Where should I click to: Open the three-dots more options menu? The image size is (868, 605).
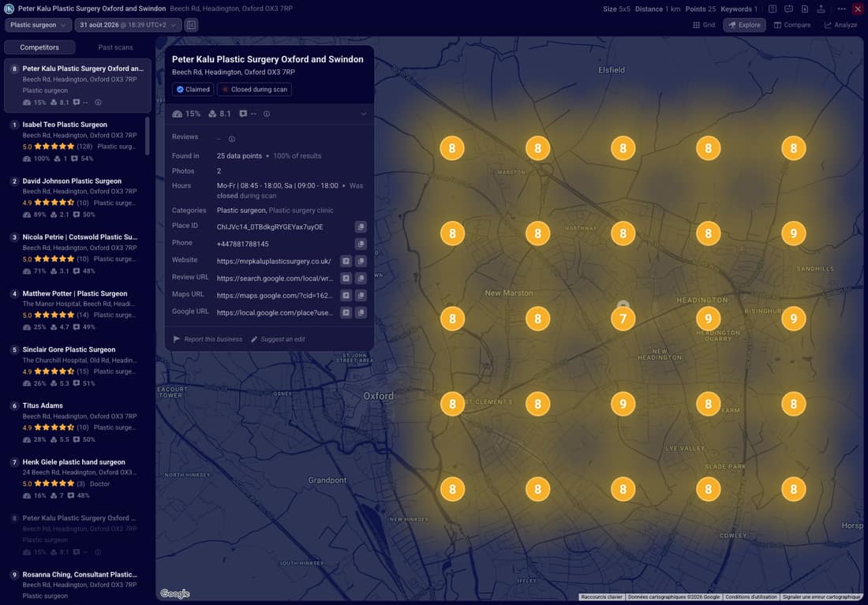point(841,9)
